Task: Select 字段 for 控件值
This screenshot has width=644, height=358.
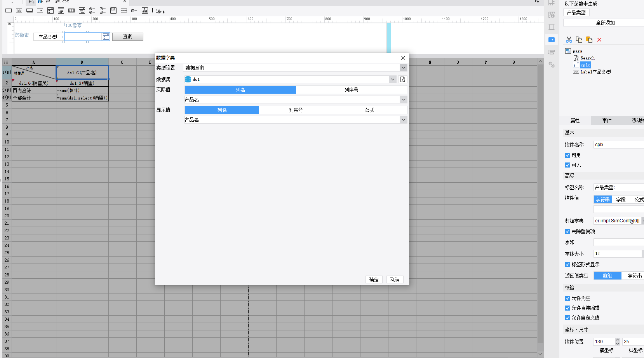Action: (x=621, y=199)
